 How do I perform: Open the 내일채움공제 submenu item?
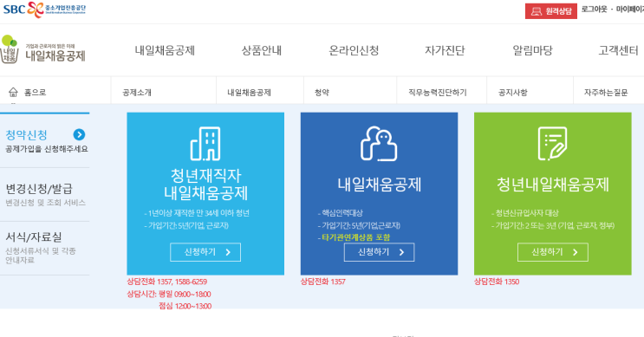(249, 93)
